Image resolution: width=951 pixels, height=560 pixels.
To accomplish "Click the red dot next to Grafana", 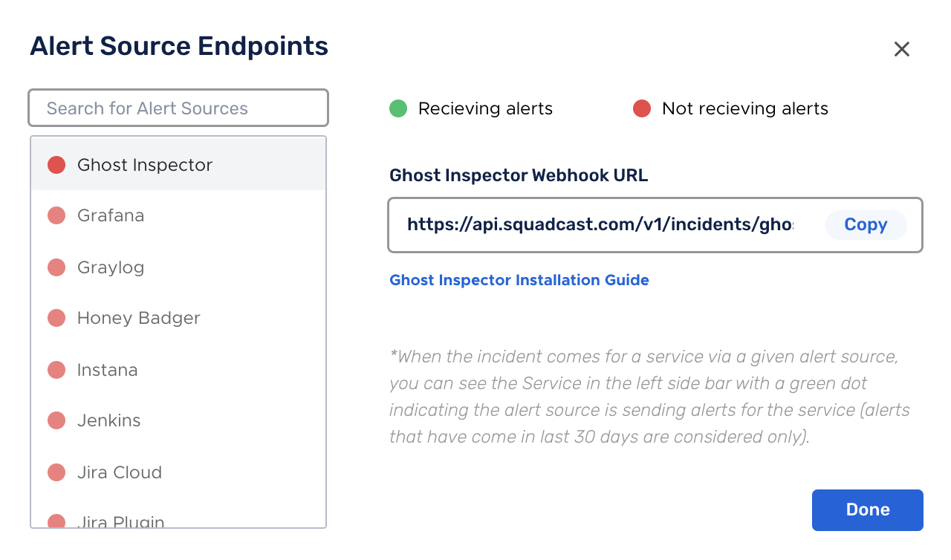I will 56,215.
